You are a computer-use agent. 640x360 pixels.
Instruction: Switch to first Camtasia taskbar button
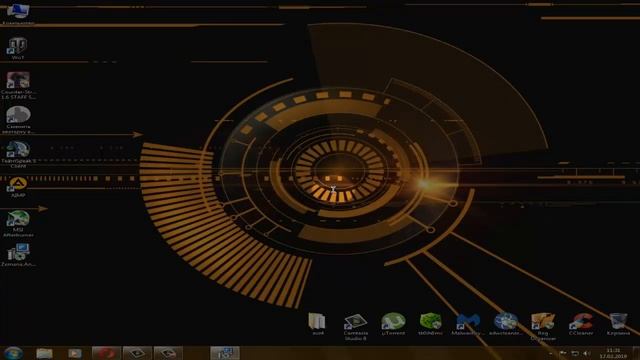(x=137, y=353)
